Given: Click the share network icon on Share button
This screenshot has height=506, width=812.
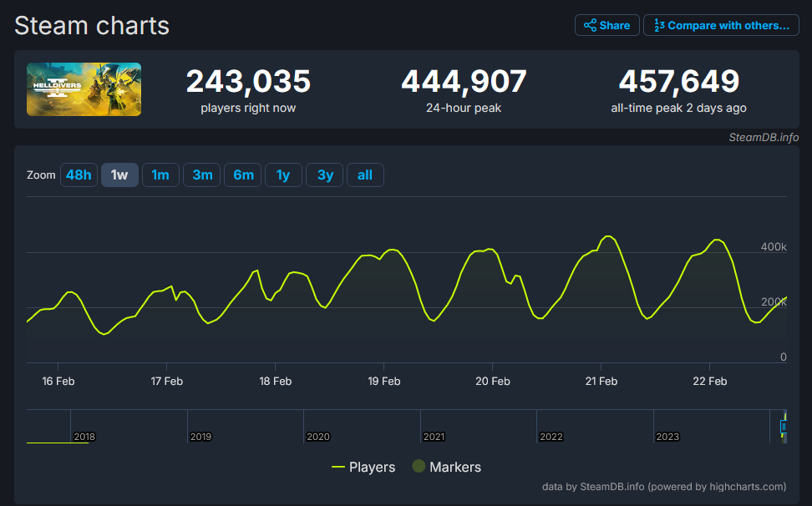Looking at the screenshot, I should pyautogui.click(x=589, y=24).
